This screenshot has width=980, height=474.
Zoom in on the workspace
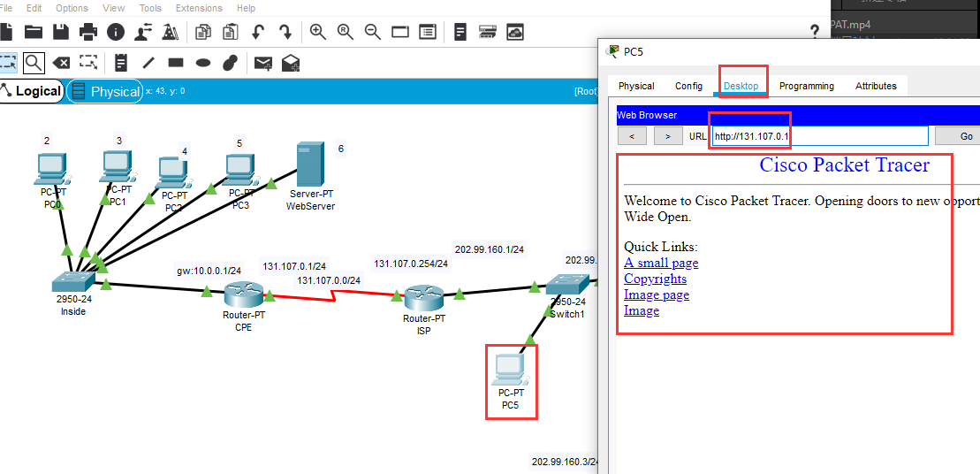[x=318, y=32]
